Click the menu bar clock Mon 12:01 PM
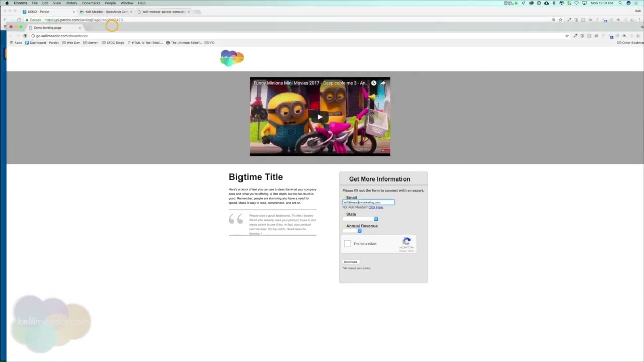644x362 pixels. coord(602,3)
